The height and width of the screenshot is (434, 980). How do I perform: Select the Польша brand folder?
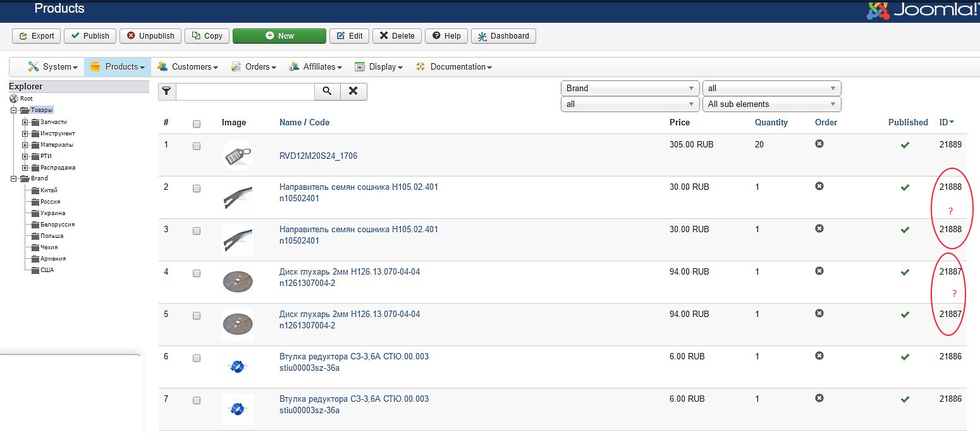click(x=51, y=236)
